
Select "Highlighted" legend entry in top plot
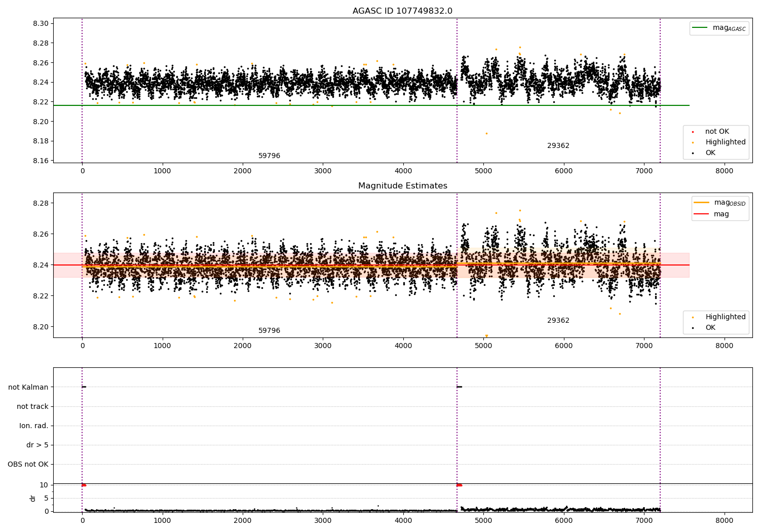point(720,142)
